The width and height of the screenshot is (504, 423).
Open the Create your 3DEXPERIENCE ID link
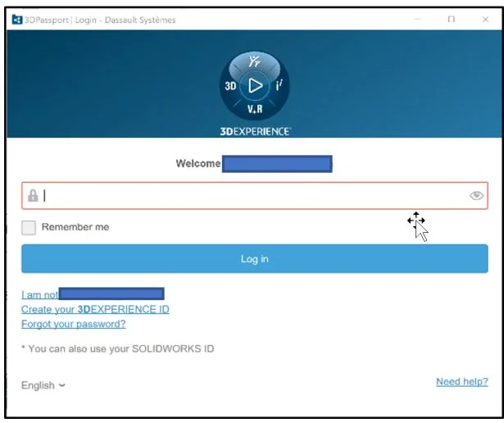95,309
